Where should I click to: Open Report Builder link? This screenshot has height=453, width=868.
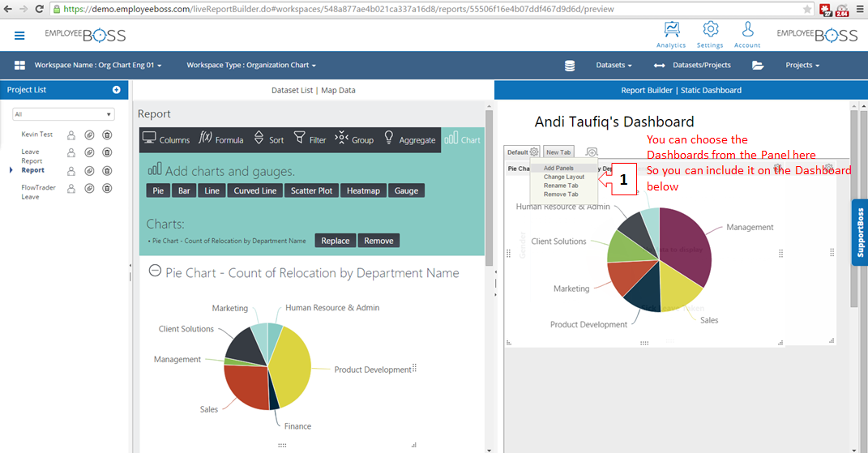click(x=647, y=90)
